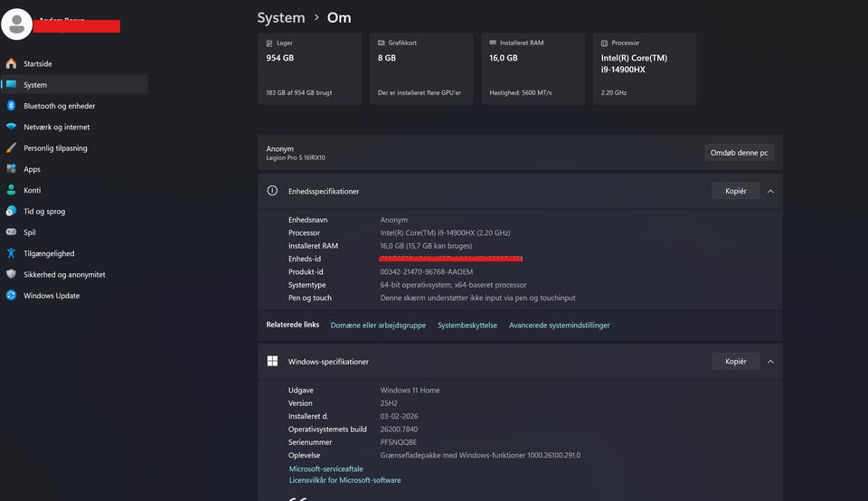Click the Serienummer value PF5NQQBE
Screen dimensions: 868x501
399,442
